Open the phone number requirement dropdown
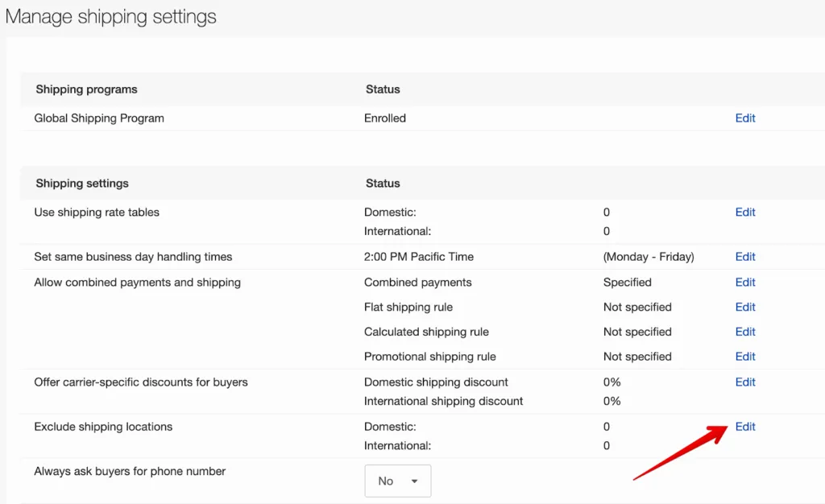 click(x=397, y=480)
